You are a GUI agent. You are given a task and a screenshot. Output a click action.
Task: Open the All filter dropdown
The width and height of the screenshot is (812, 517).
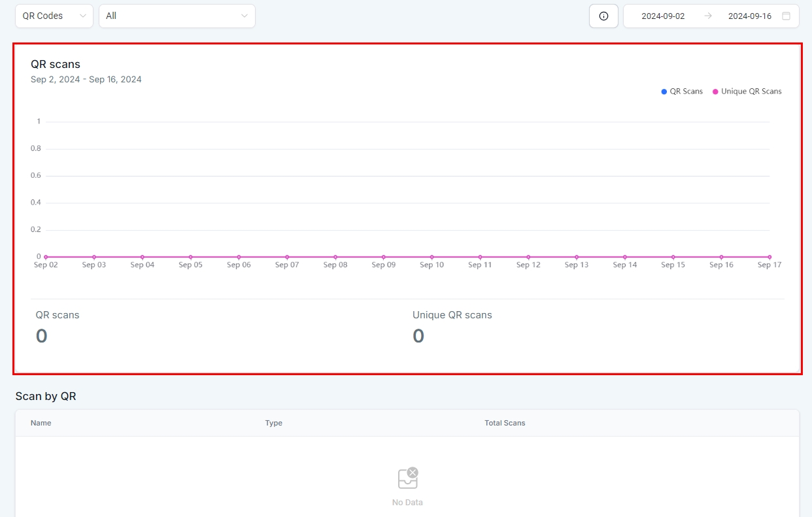177,16
